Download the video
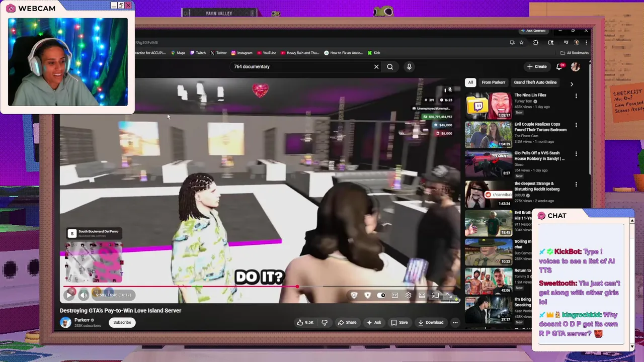The image size is (644, 362). click(431, 322)
